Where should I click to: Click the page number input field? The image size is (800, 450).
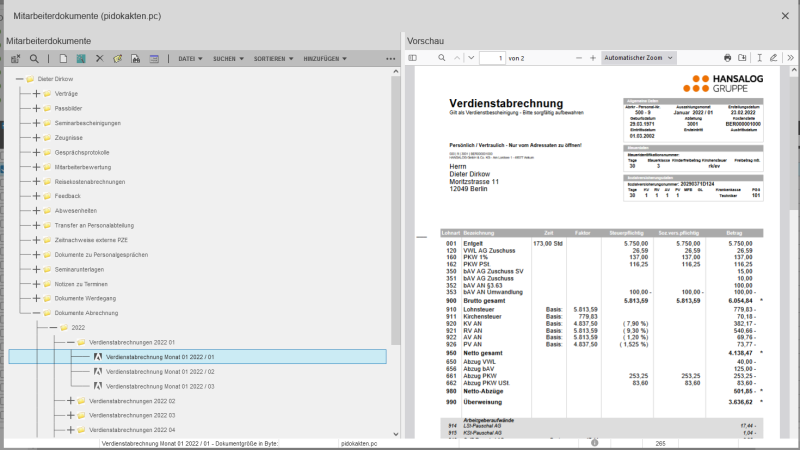coord(492,58)
